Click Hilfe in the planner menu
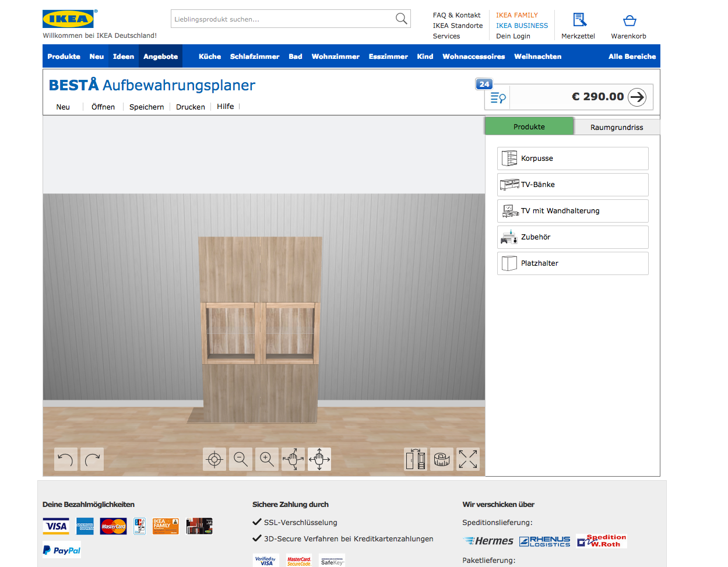Image resolution: width=728 pixels, height=567 pixels. point(226,107)
